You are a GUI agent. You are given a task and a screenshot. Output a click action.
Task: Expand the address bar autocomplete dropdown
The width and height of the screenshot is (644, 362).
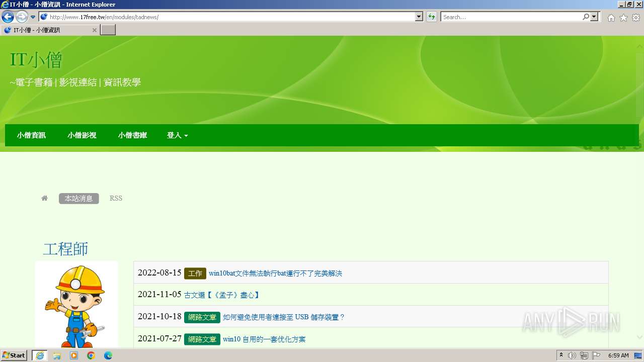click(x=419, y=17)
